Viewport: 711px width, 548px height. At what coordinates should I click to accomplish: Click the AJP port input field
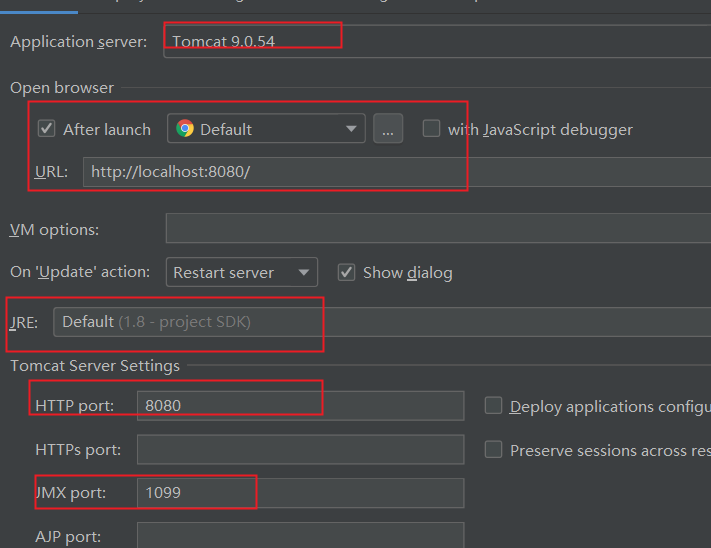click(301, 535)
